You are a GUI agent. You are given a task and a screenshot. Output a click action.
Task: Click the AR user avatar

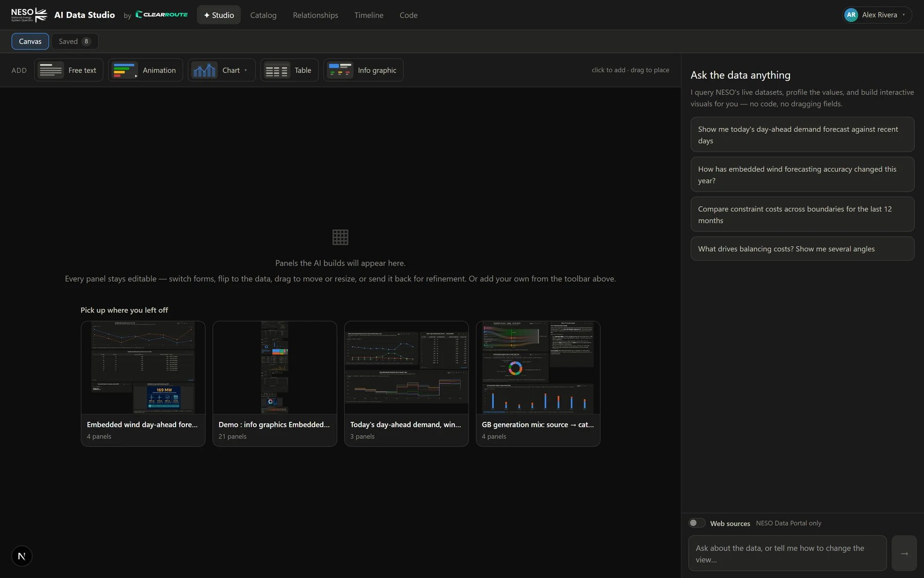851,15
